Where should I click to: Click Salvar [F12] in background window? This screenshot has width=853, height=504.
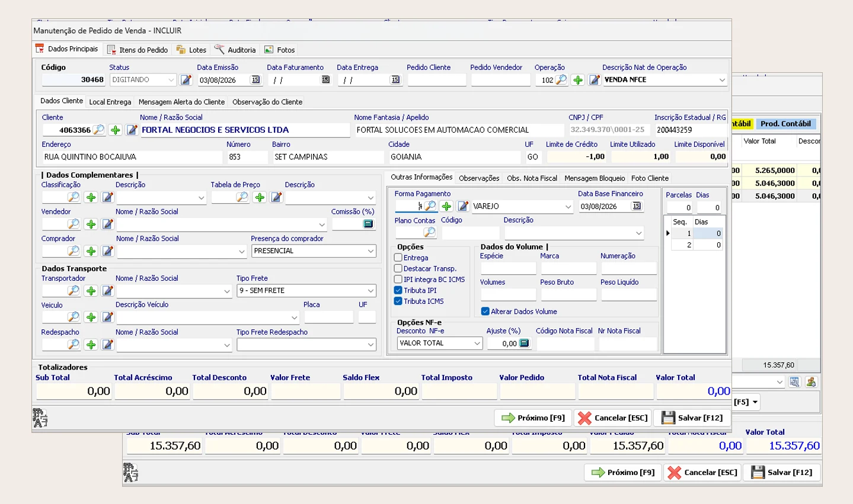click(x=782, y=472)
